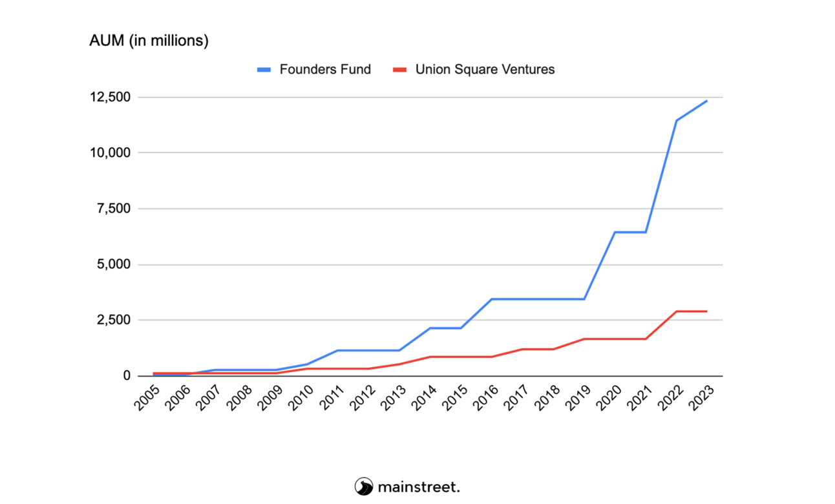
Task: Click the 2,500 y-axis label
Action: click(114, 320)
